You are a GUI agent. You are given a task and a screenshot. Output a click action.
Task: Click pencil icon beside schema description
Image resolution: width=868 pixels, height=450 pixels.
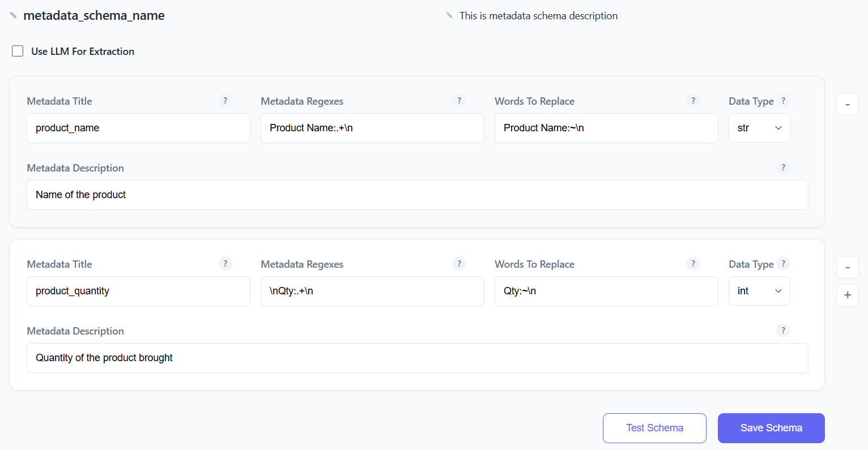coord(449,15)
